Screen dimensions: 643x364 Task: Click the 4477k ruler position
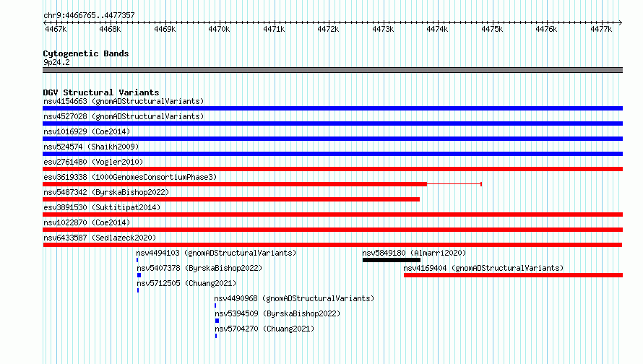pos(601,29)
